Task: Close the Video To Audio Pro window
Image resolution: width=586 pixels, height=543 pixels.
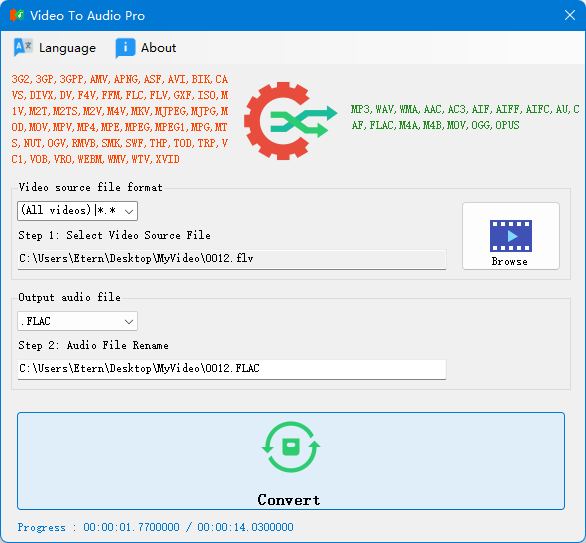Action: pos(570,15)
